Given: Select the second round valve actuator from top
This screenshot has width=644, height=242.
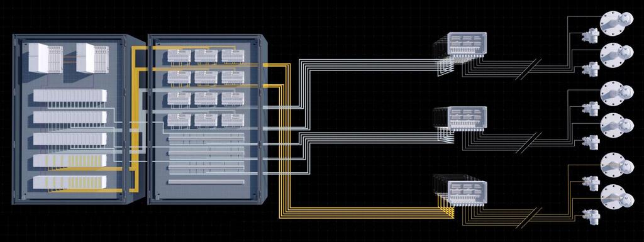Looking at the screenshot, I should [617, 55].
